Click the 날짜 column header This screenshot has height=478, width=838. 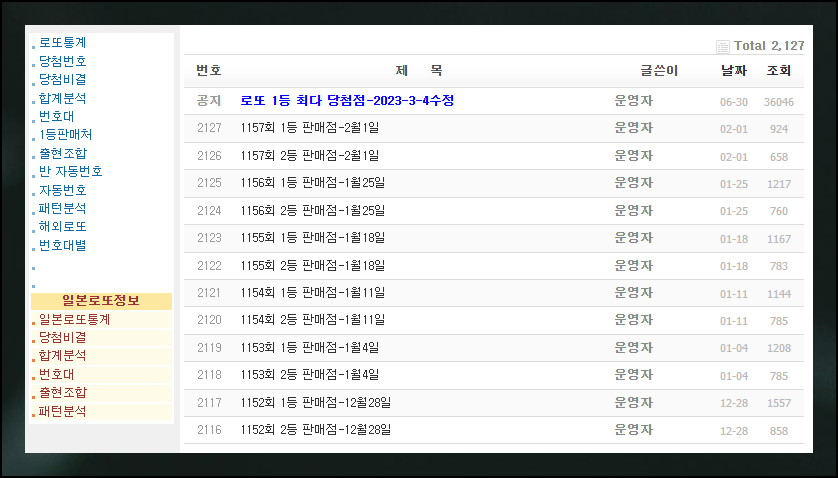(734, 71)
